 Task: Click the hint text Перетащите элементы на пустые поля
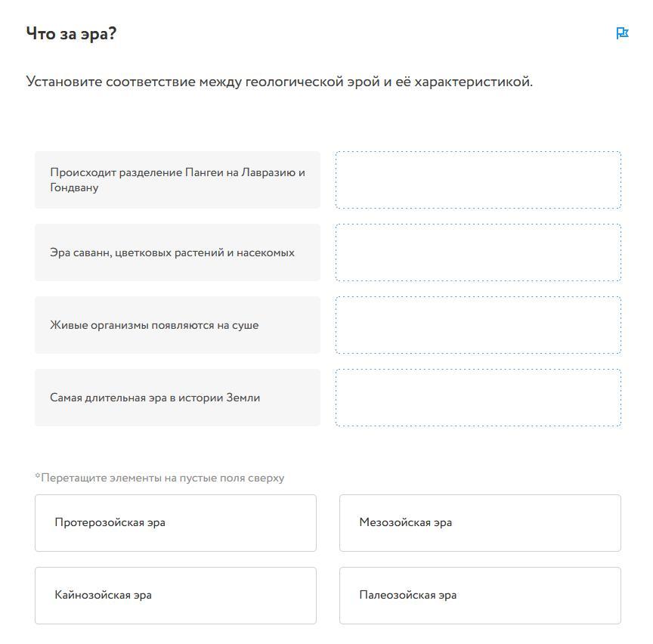pyautogui.click(x=159, y=478)
